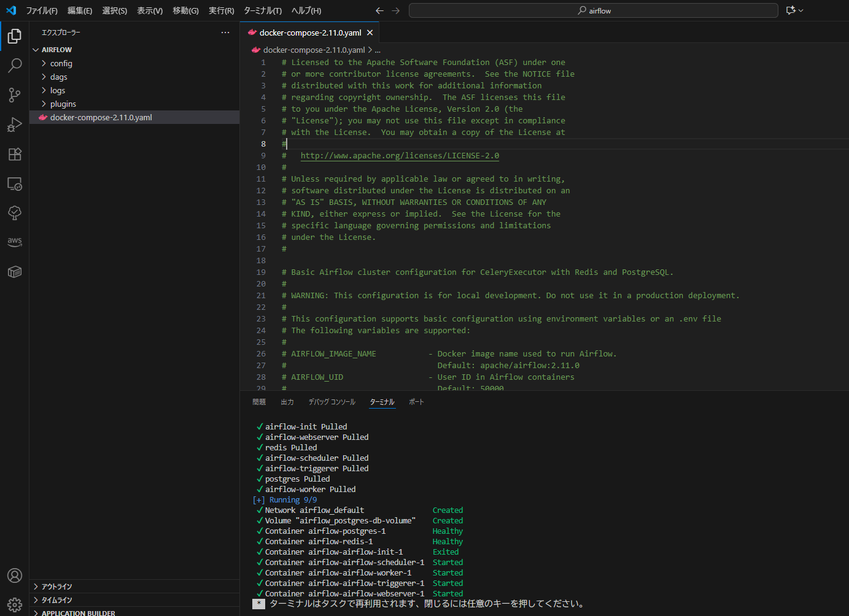Click the VS Code logo icon

point(11,10)
